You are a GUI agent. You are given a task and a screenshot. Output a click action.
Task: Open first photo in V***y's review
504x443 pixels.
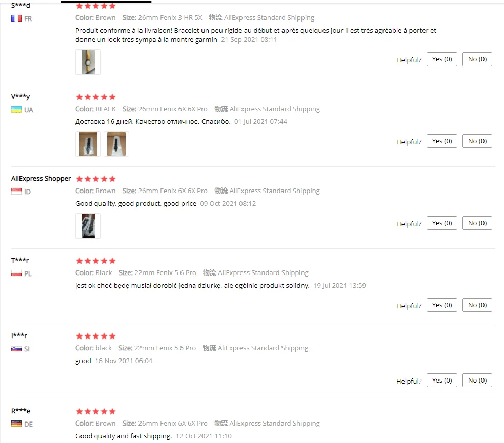pyautogui.click(x=88, y=144)
